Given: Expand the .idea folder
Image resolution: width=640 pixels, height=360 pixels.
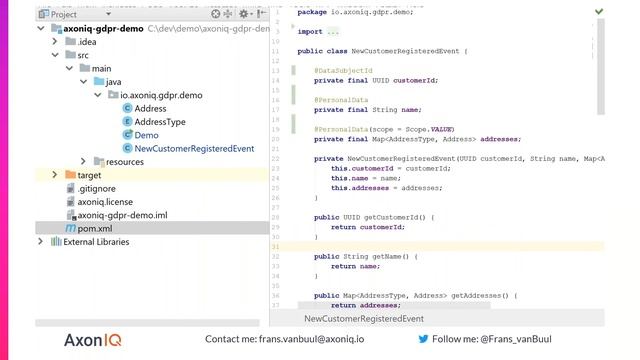Looking at the screenshot, I should click(55, 41).
